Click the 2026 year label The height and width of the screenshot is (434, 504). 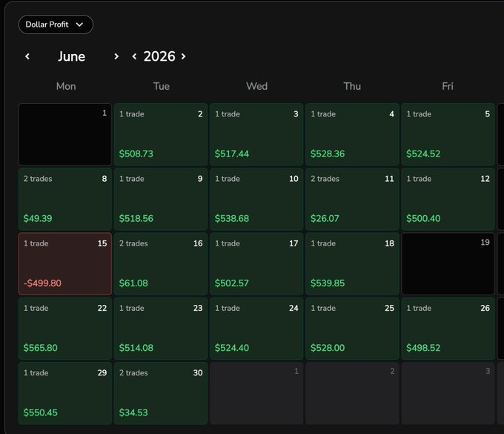pos(159,56)
